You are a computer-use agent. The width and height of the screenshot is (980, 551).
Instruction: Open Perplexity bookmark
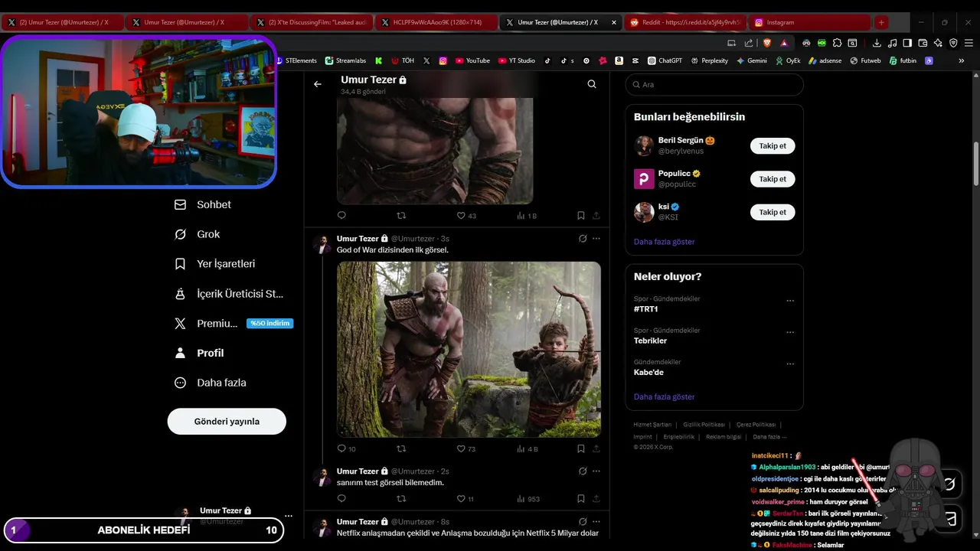(709, 60)
